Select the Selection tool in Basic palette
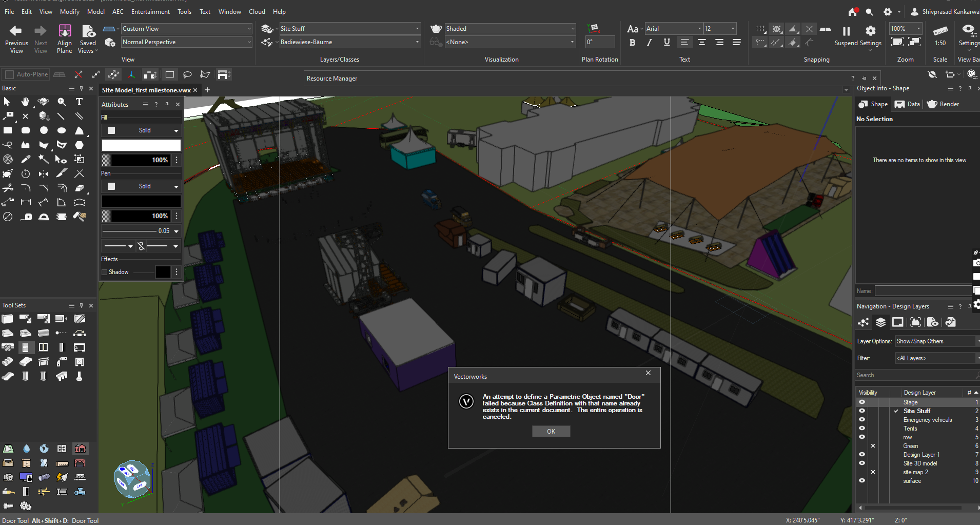Screen dimensions: 980x525 pyautogui.click(x=7, y=101)
